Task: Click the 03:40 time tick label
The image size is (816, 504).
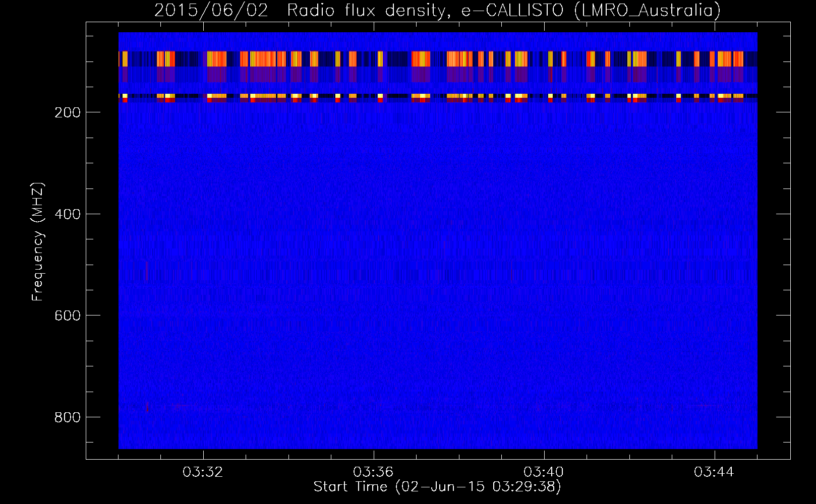Action: pos(544,472)
